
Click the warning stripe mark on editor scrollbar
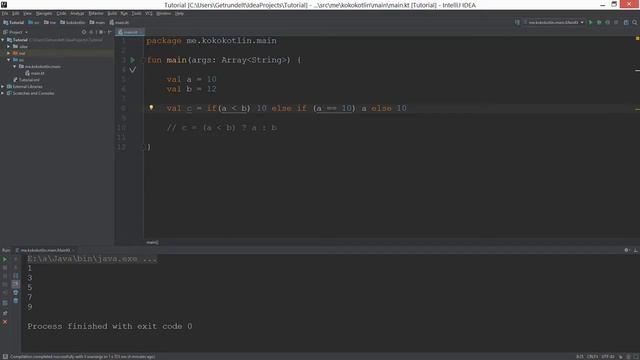pos(637,109)
